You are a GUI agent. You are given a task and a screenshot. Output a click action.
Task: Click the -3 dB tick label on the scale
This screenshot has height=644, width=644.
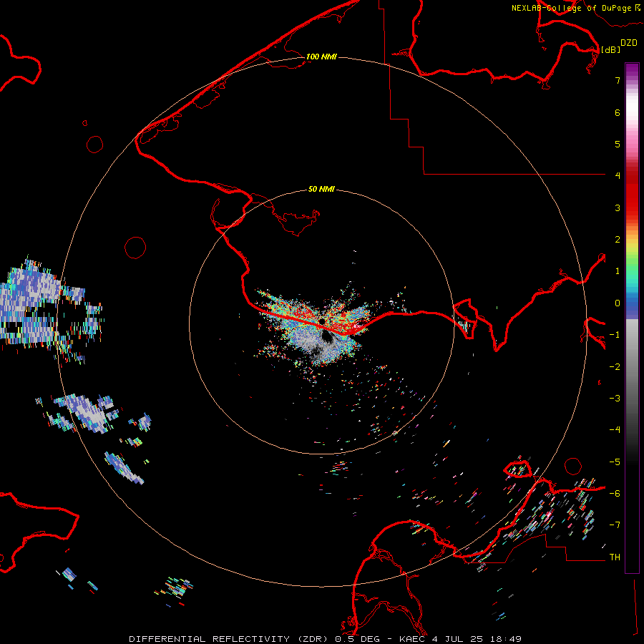[x=615, y=399]
